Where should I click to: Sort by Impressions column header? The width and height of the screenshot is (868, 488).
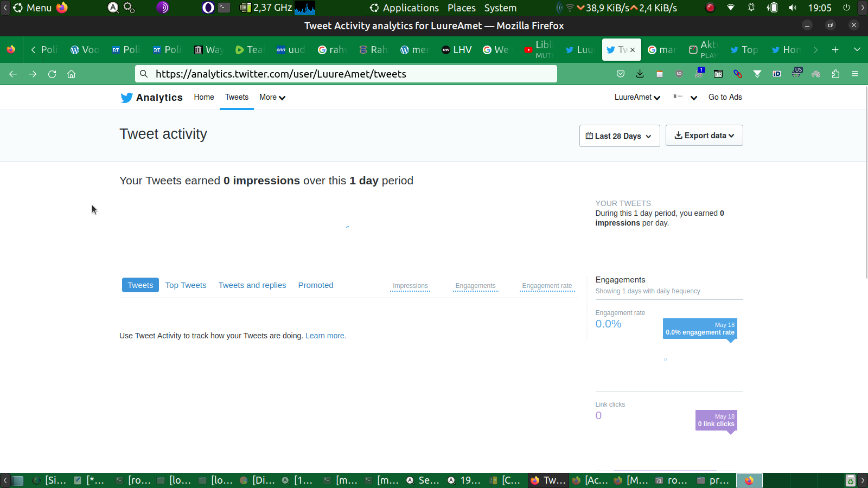pos(410,286)
